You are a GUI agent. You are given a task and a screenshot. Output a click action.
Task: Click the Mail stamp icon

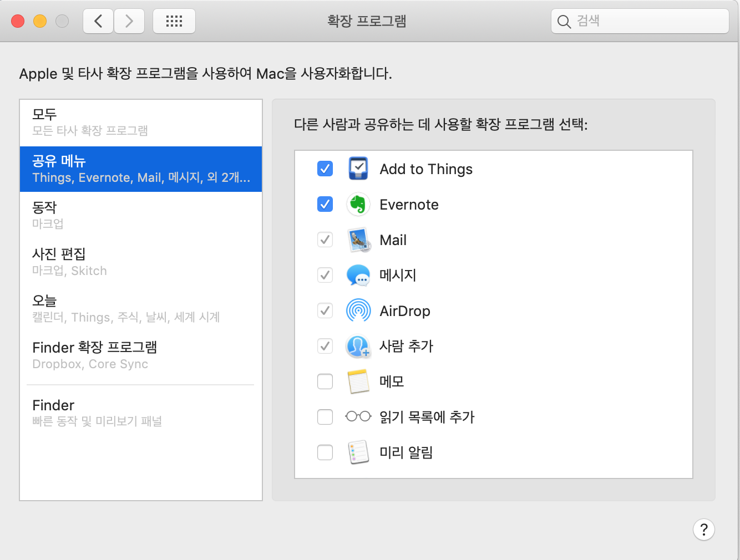coord(359,240)
